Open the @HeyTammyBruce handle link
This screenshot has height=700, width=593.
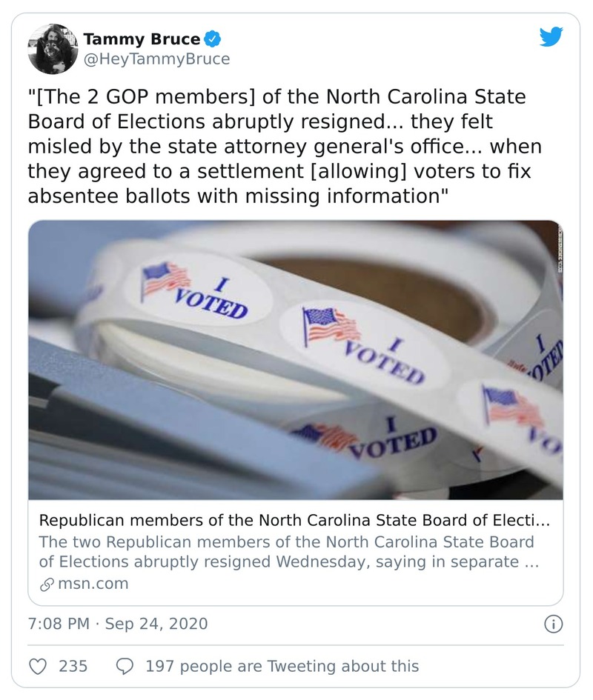(158, 59)
